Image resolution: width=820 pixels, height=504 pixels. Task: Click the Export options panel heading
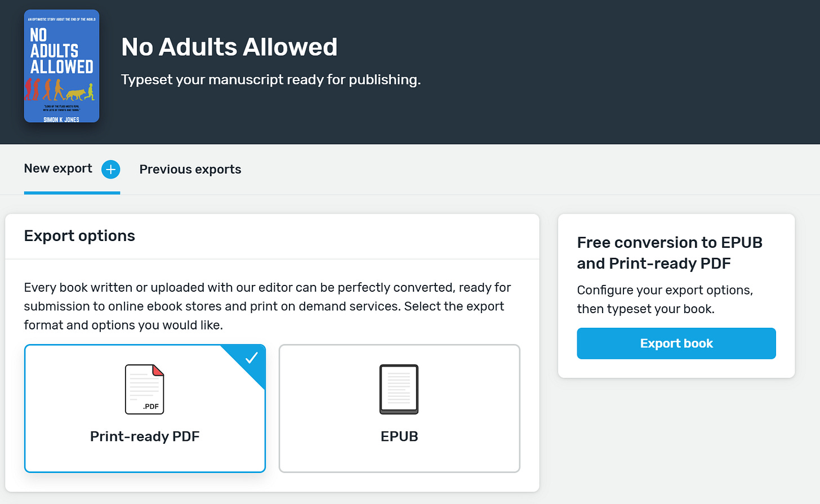[x=79, y=235]
